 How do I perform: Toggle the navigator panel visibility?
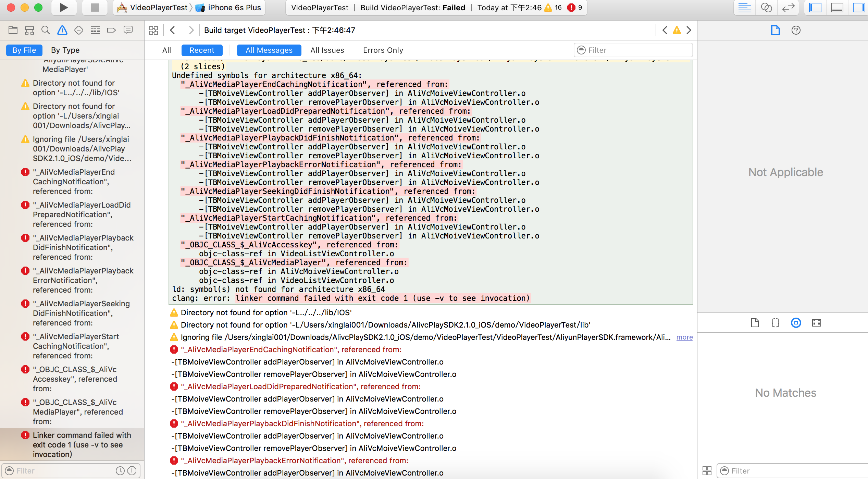[815, 8]
